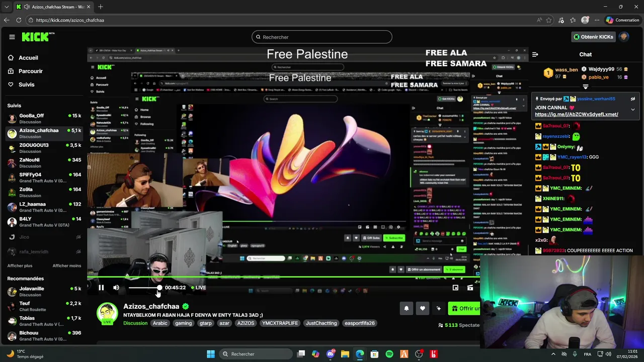Click the Arabic tag
644x362 pixels.
pos(160,323)
